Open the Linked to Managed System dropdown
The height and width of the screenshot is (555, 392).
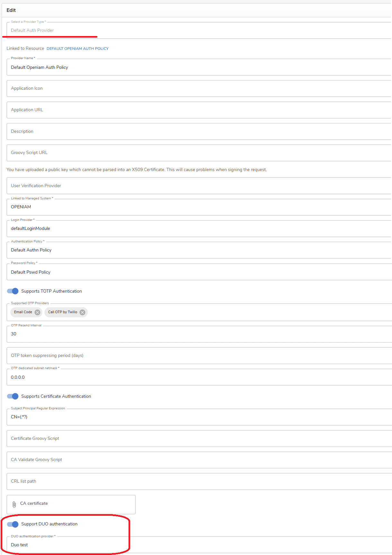point(199,207)
